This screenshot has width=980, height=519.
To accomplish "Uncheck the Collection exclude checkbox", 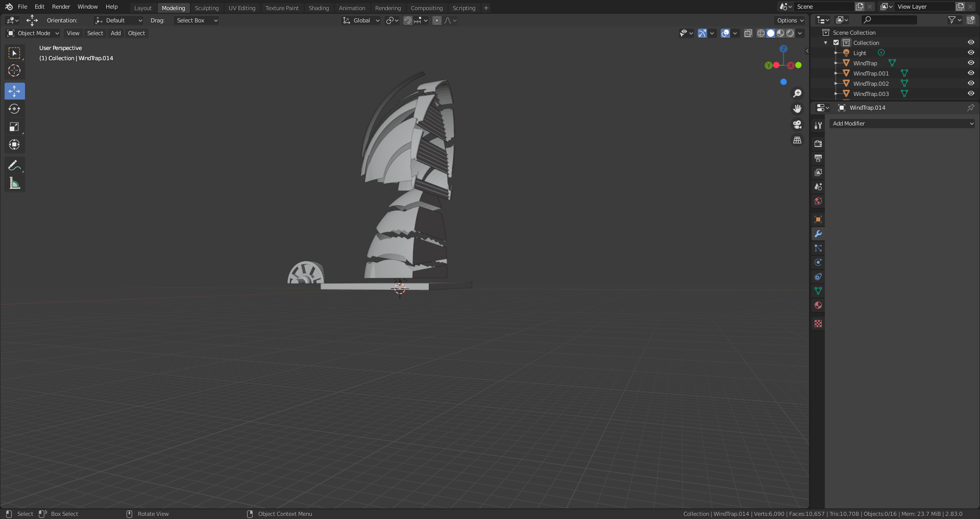I will 836,43.
